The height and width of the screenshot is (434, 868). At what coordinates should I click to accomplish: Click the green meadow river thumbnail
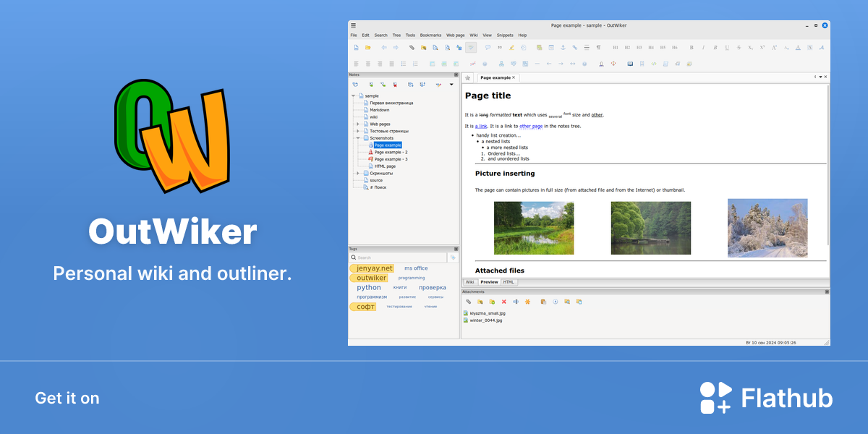pos(534,228)
